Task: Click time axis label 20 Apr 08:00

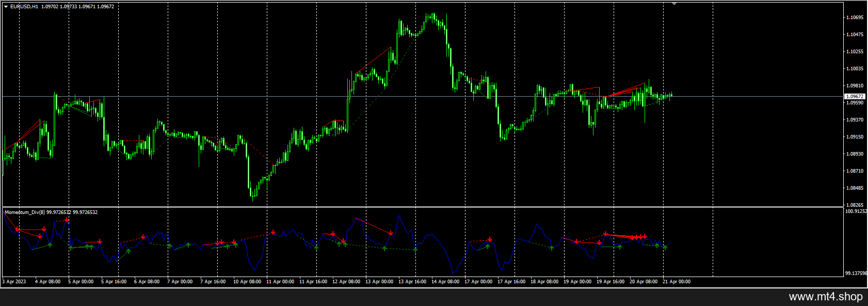Action: pyautogui.click(x=644, y=282)
